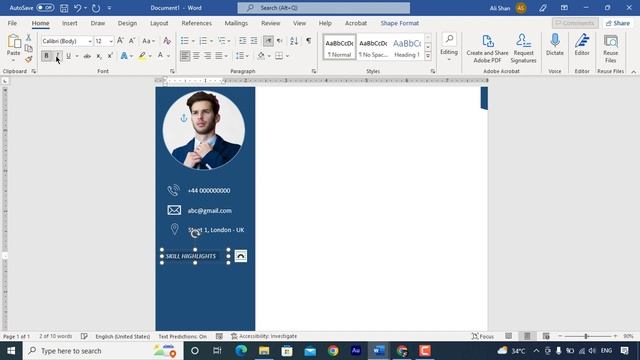Open the References tab
The width and height of the screenshot is (640, 360).
coord(196,23)
